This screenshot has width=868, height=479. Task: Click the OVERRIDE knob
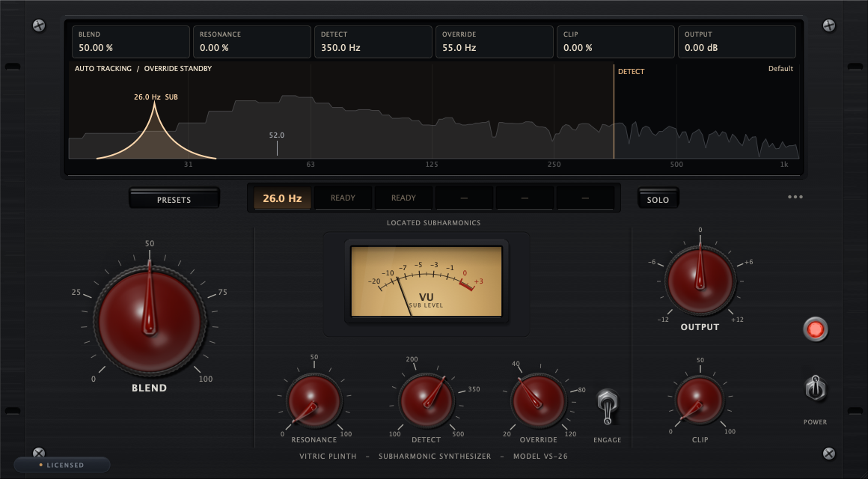(x=539, y=401)
